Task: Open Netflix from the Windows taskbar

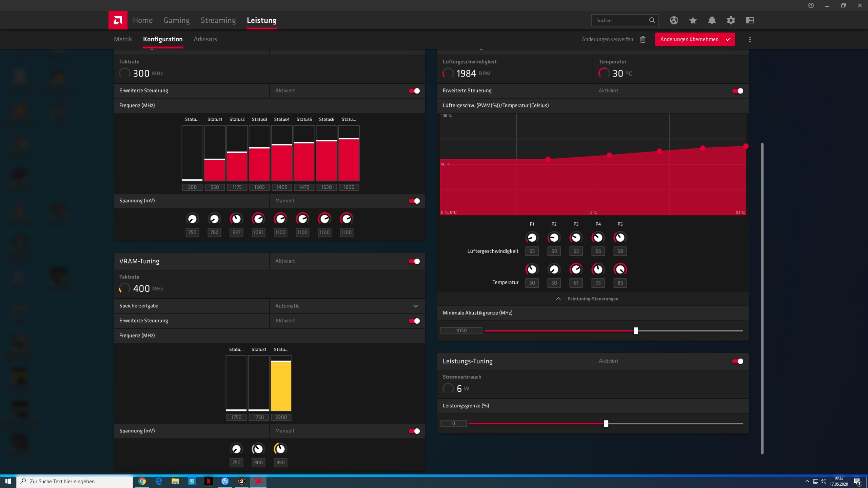Action: click(208, 481)
